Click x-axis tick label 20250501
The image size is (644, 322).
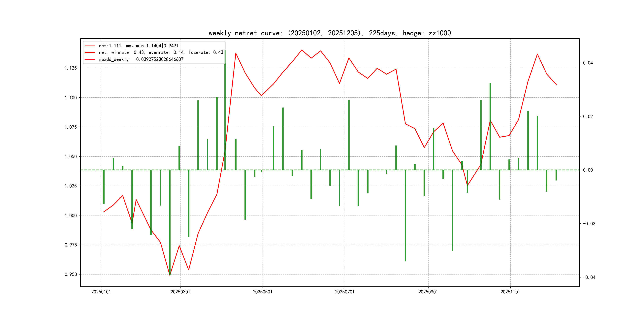pyautogui.click(x=263, y=292)
